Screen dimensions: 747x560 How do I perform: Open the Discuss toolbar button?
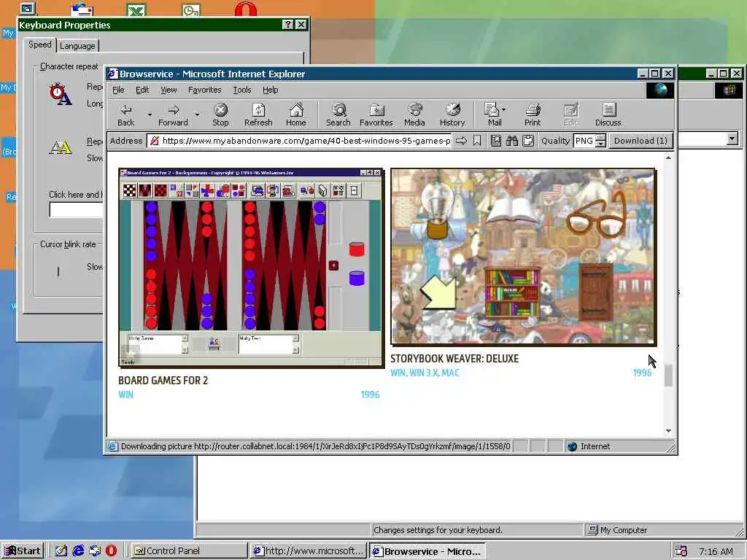608,114
